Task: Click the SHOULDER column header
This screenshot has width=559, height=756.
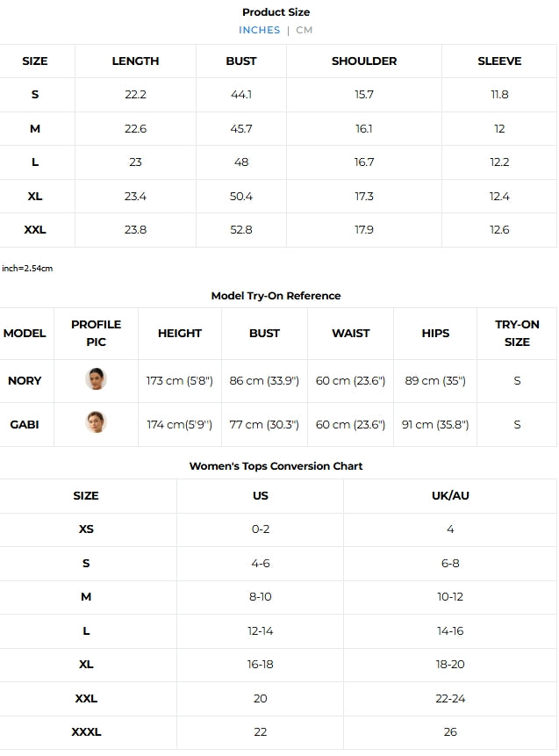Action: pos(364,61)
